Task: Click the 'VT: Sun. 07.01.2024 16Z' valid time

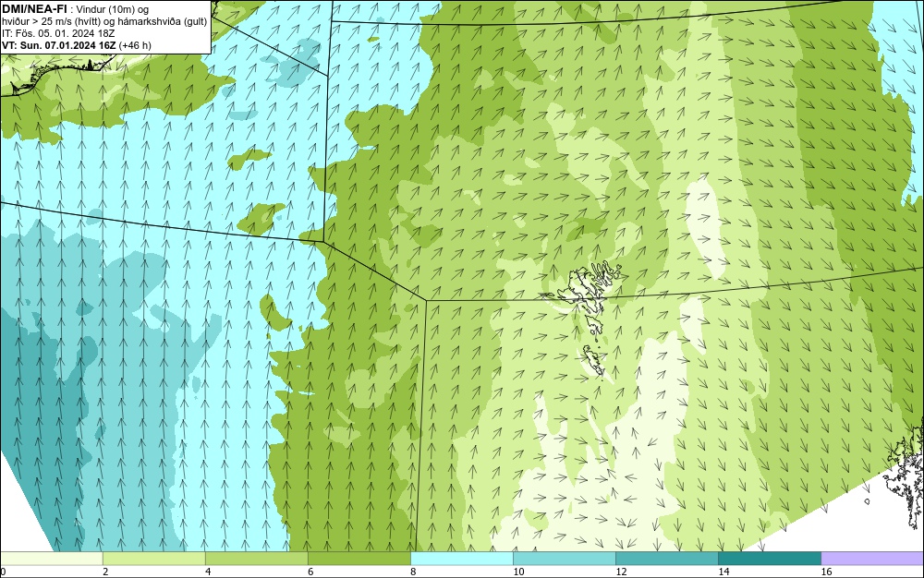Action: pos(59,45)
